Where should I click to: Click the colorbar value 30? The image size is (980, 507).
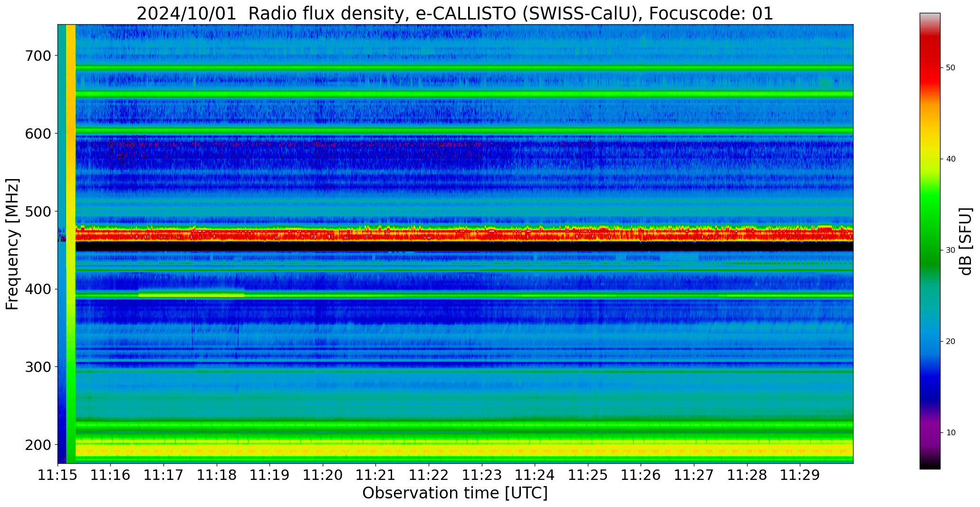click(951, 250)
